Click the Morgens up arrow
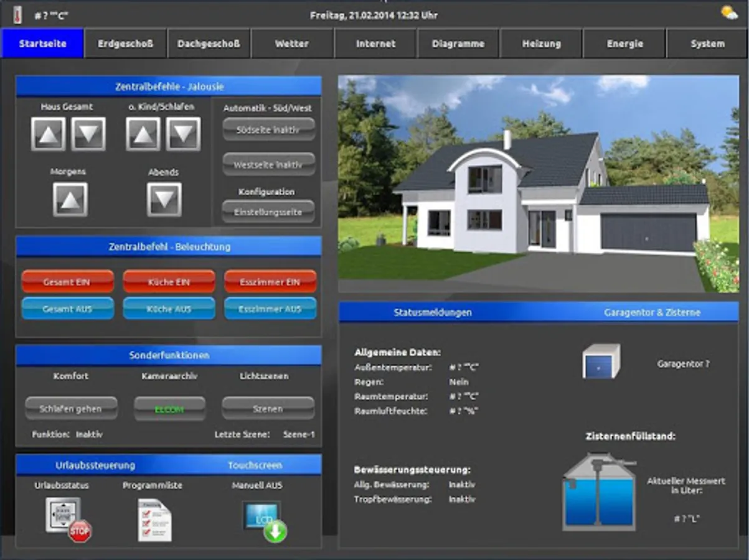Image resolution: width=749 pixels, height=560 pixels. click(70, 200)
